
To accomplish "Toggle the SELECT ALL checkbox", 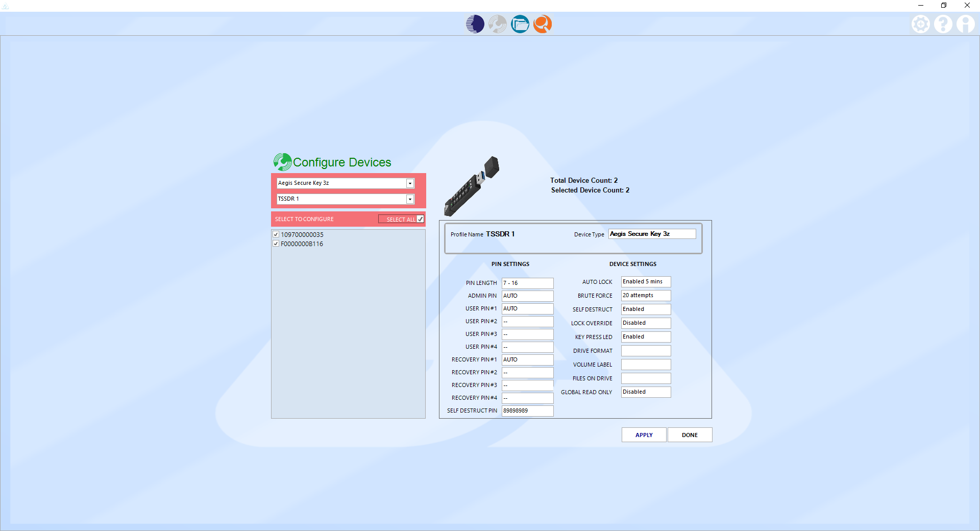I will [420, 219].
